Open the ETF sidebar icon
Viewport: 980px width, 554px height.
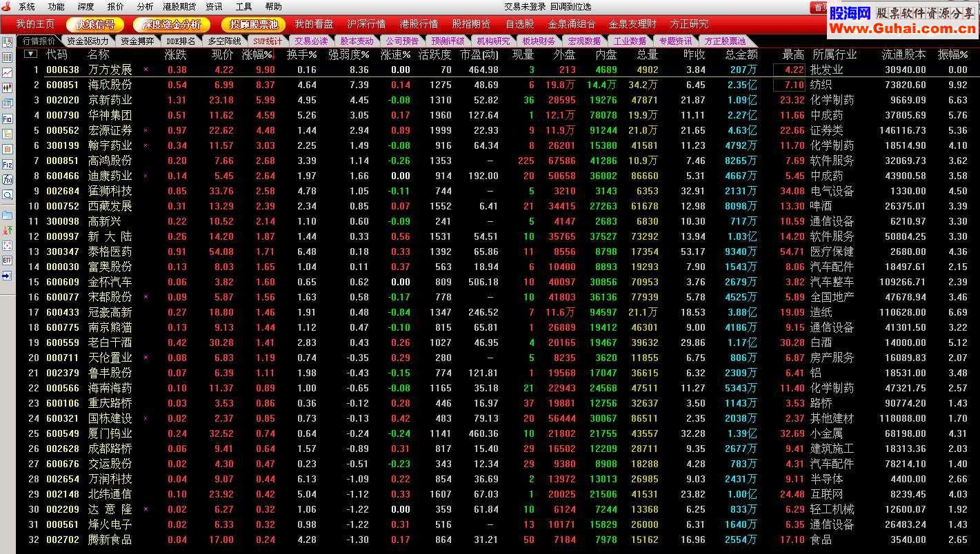(8, 260)
